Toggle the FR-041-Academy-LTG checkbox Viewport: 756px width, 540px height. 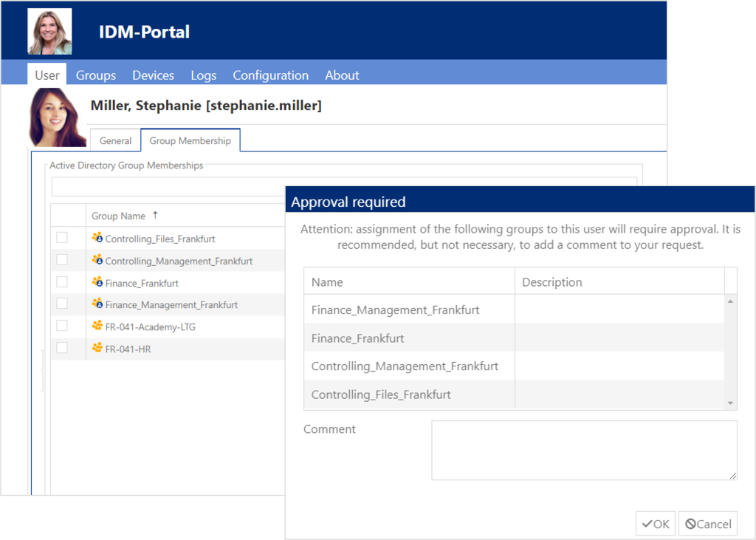(x=62, y=326)
